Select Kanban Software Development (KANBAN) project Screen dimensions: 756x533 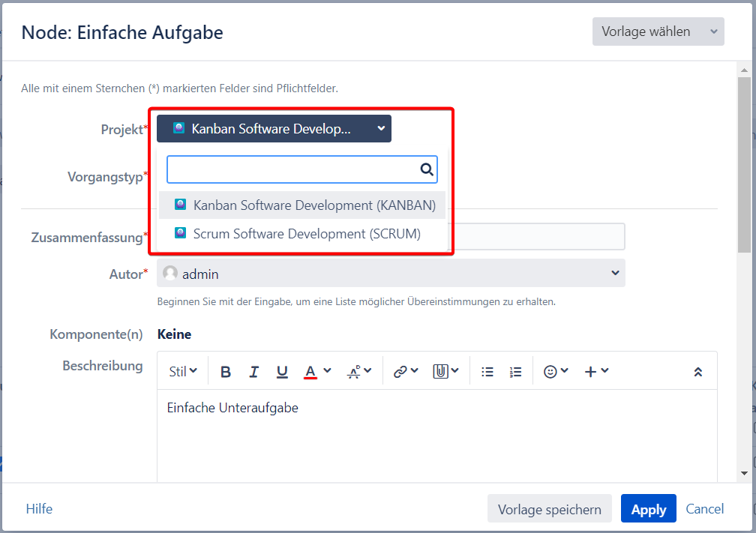point(302,205)
